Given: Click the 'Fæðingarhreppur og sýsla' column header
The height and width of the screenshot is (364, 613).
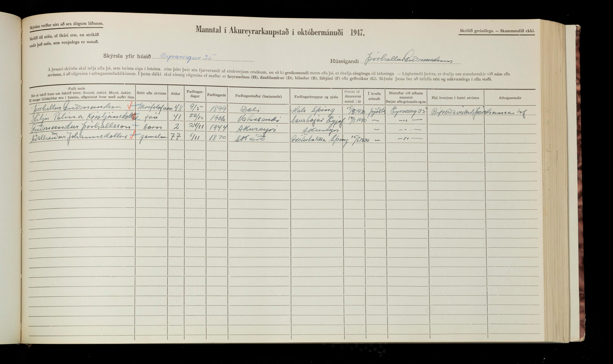Looking at the screenshot, I should (x=316, y=97).
